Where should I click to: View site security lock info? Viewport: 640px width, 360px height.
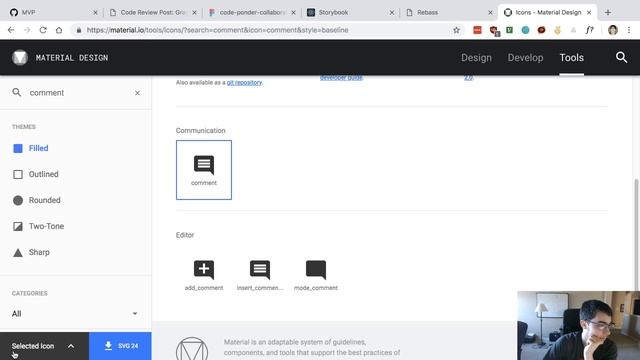(x=79, y=30)
